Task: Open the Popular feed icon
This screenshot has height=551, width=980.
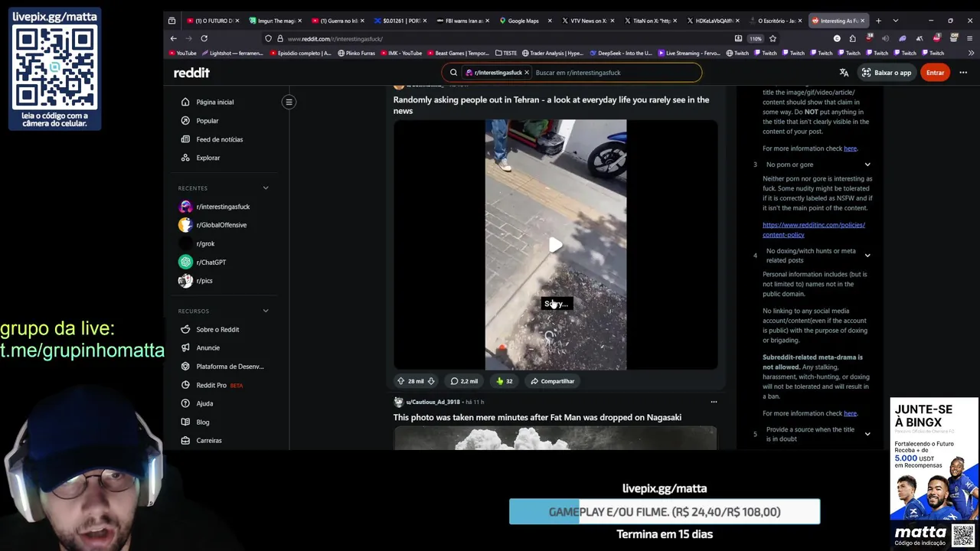Action: coord(185,121)
